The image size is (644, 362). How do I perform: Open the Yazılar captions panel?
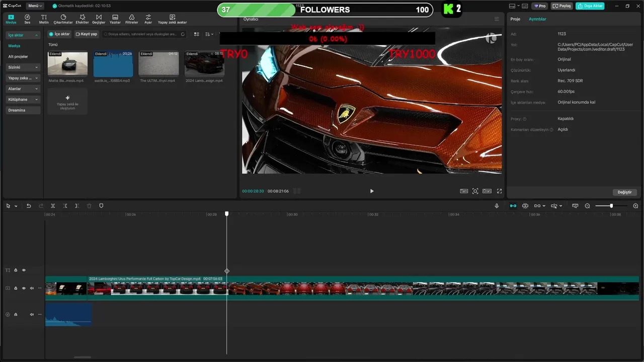pyautogui.click(x=115, y=19)
